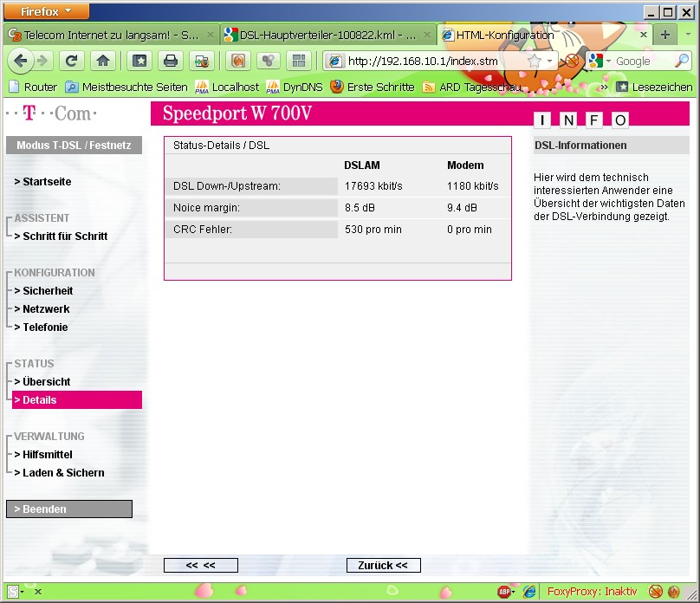Screen dimensions: 700x603
Task: Click the crossed-out fox icon in status bar
Action: click(655, 592)
